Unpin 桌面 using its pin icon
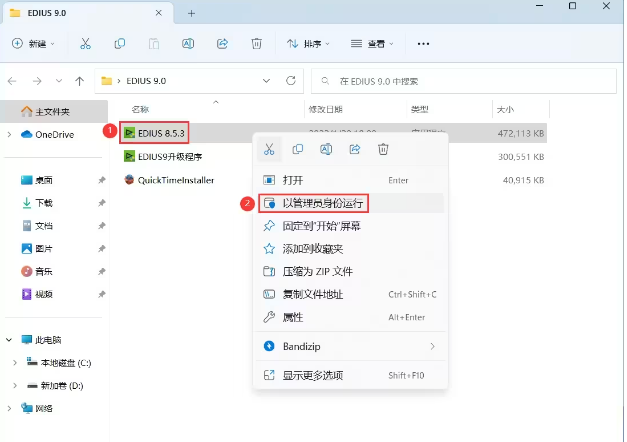The width and height of the screenshot is (627, 442). click(x=102, y=180)
